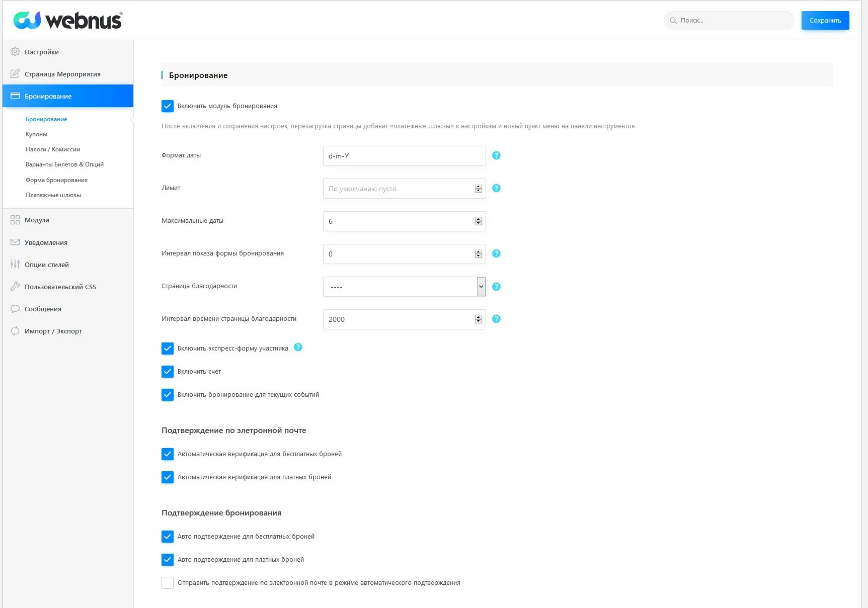Disable the Включить модуль бронирования checkbox
Screen dimensions: 868x608
pyautogui.click(x=168, y=106)
